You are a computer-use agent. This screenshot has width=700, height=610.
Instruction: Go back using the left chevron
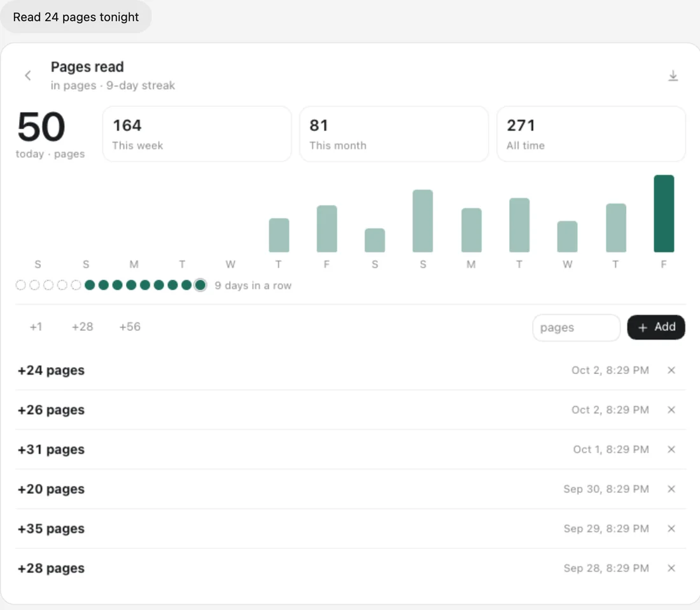27,76
